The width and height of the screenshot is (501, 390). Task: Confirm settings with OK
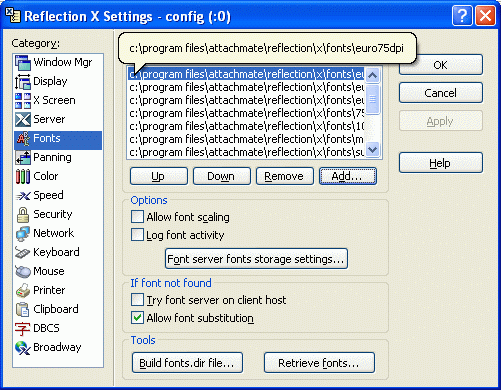(x=441, y=65)
